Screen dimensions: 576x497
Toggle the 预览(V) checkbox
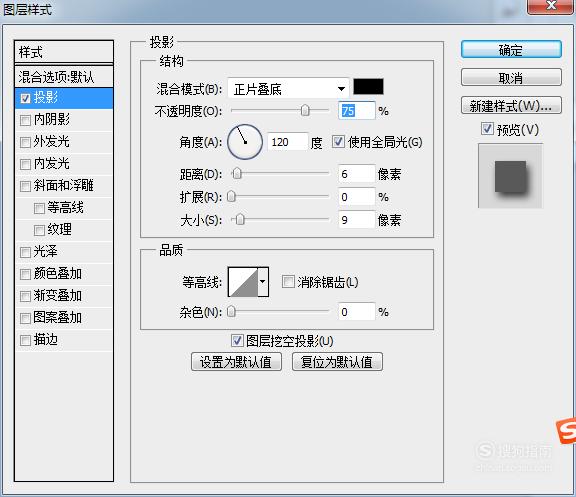(487, 129)
